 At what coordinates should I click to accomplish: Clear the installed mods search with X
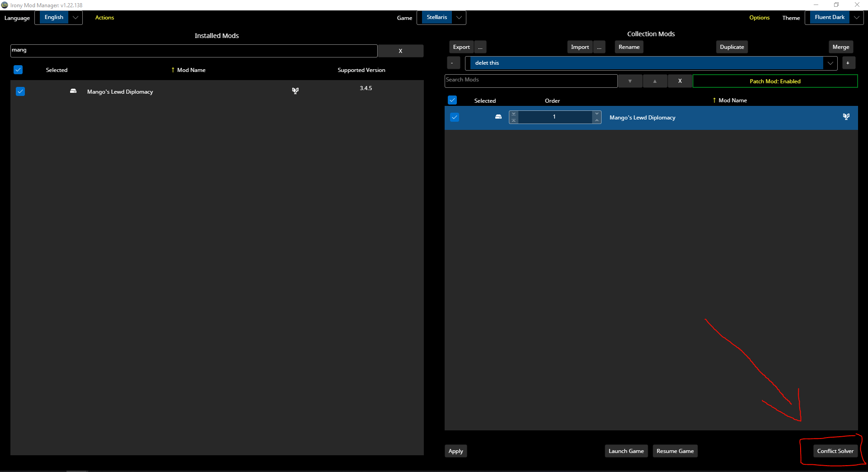coord(400,51)
